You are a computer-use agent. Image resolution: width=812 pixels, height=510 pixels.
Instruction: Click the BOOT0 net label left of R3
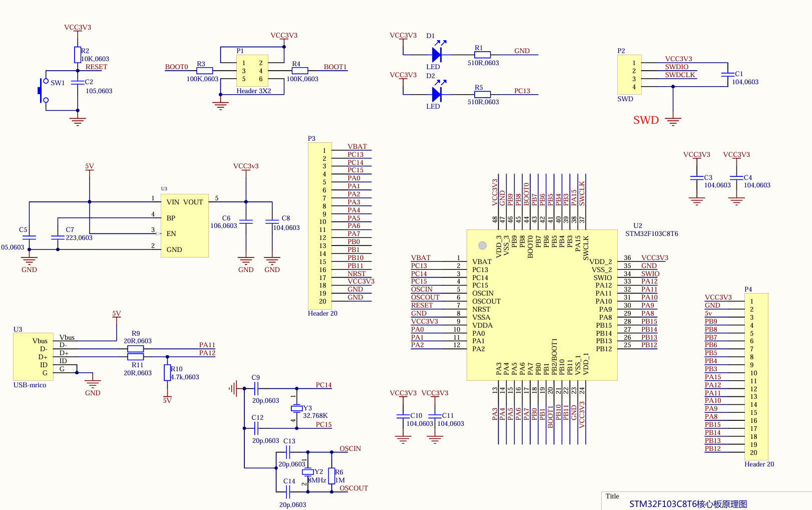click(177, 67)
